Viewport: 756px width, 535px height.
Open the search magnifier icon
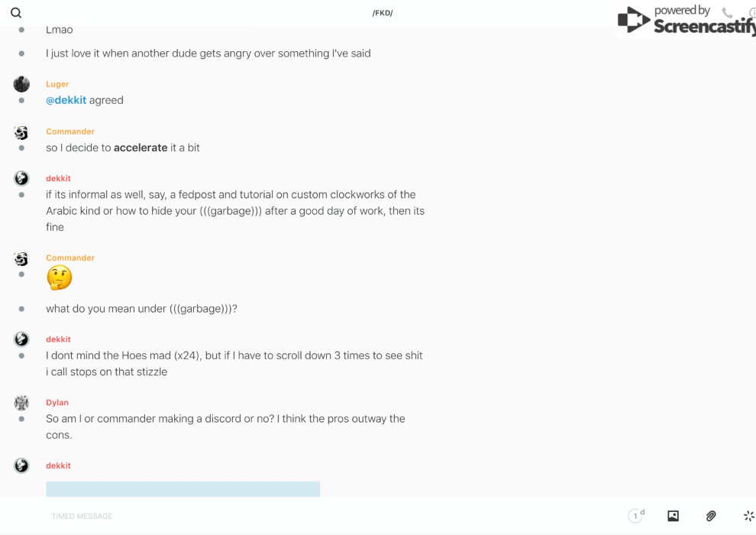pyautogui.click(x=16, y=13)
